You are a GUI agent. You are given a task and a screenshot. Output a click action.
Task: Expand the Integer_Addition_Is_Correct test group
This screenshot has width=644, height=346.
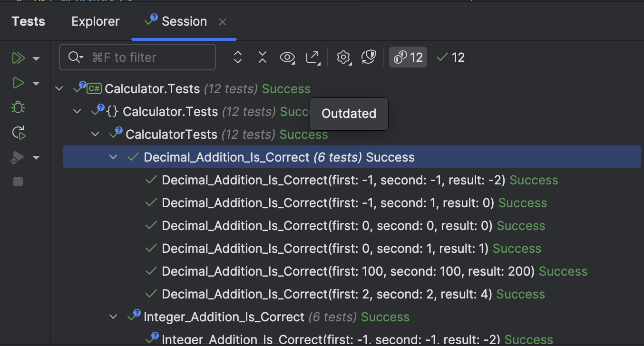pos(113,317)
